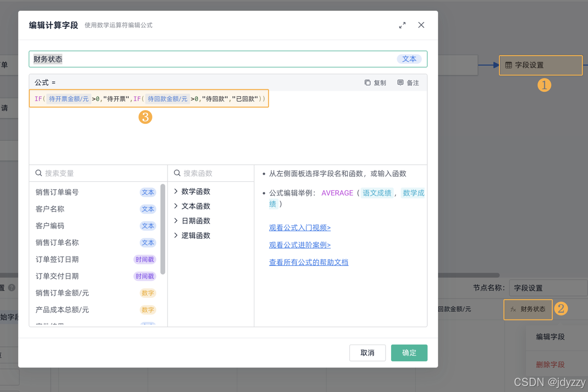Close the 编辑计算字段 dialog

tap(421, 25)
